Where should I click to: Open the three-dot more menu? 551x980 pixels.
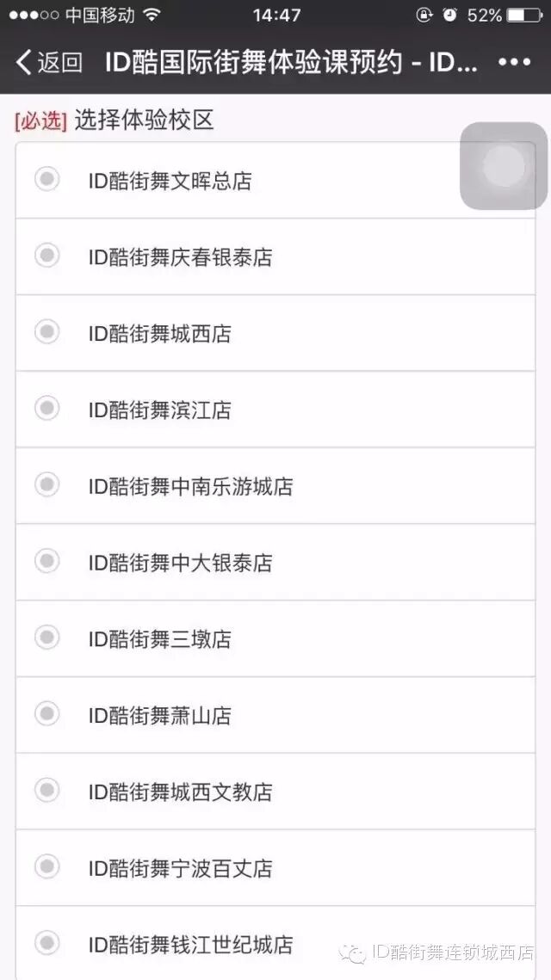[x=514, y=63]
